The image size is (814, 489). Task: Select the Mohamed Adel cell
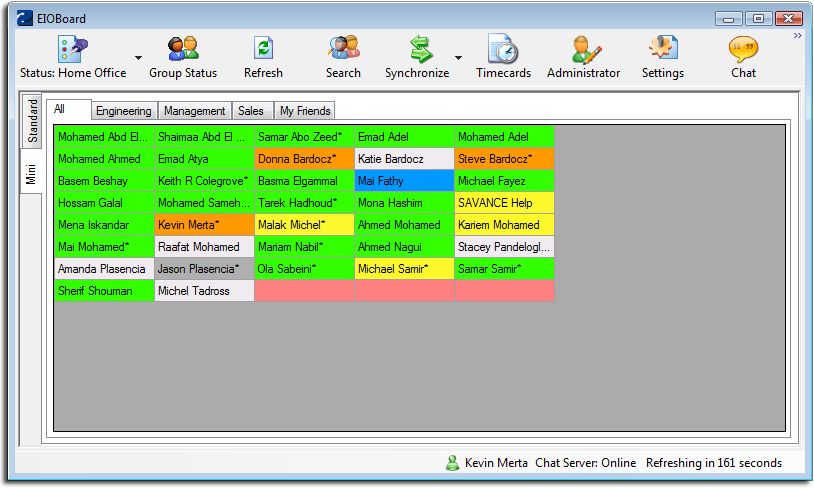click(x=504, y=137)
